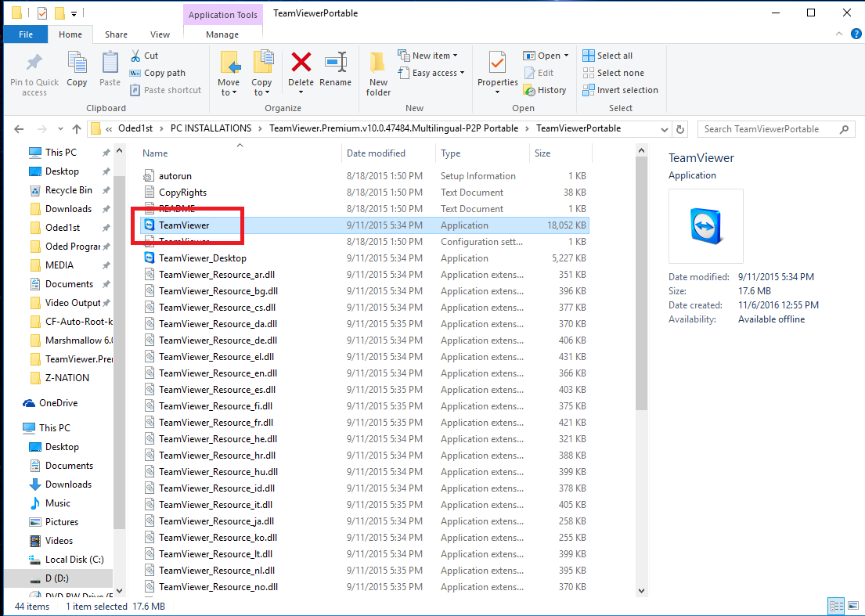Screen dimensions: 865x616
Task: Click the Copy ribbon icon
Action: pyautogui.click(x=77, y=63)
